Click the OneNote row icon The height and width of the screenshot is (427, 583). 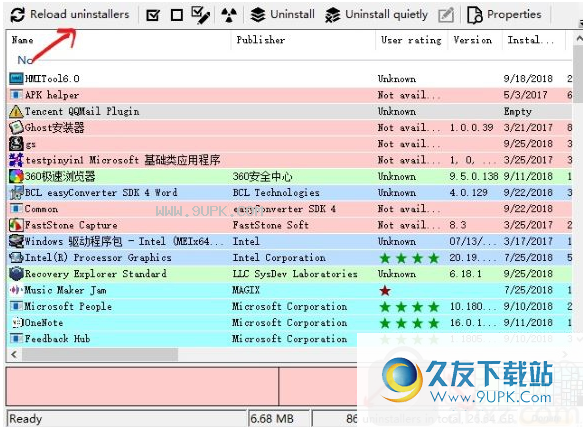coord(17,322)
